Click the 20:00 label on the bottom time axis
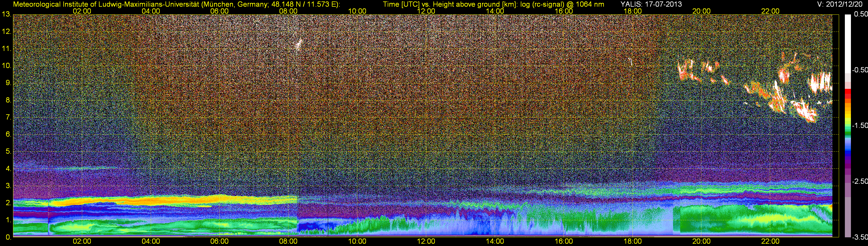 [x=702, y=241]
